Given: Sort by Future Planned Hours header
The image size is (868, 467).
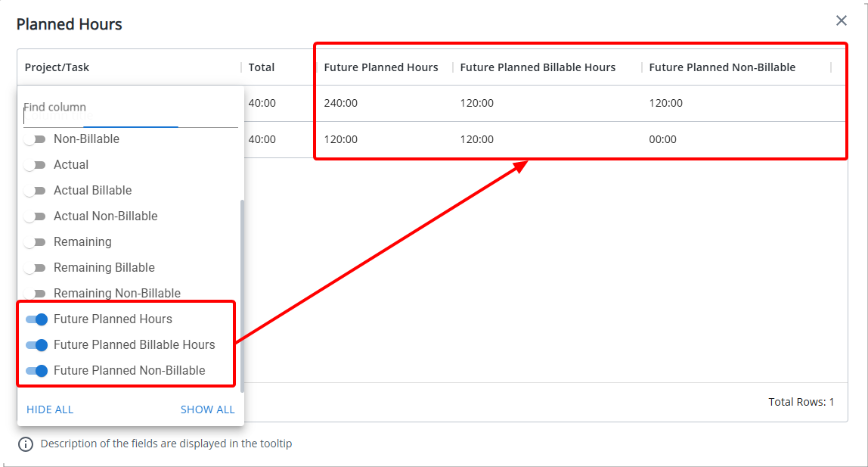Looking at the screenshot, I should tap(381, 67).
